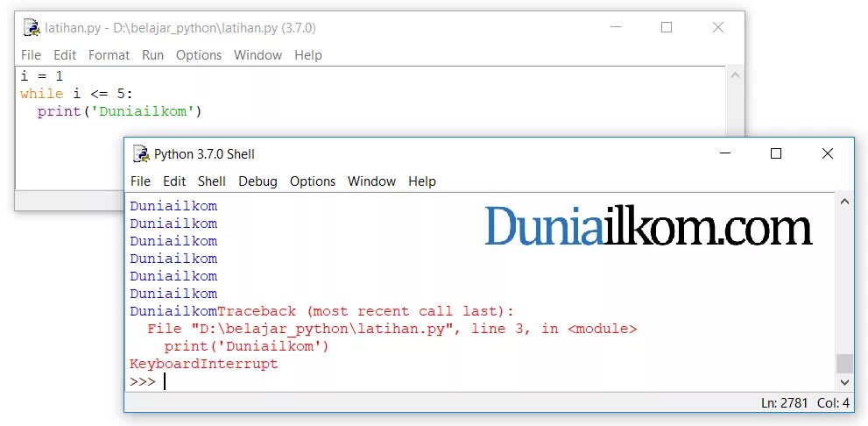Image resolution: width=868 pixels, height=426 pixels.
Task: Open File menu in Python Shell window
Action: click(141, 181)
